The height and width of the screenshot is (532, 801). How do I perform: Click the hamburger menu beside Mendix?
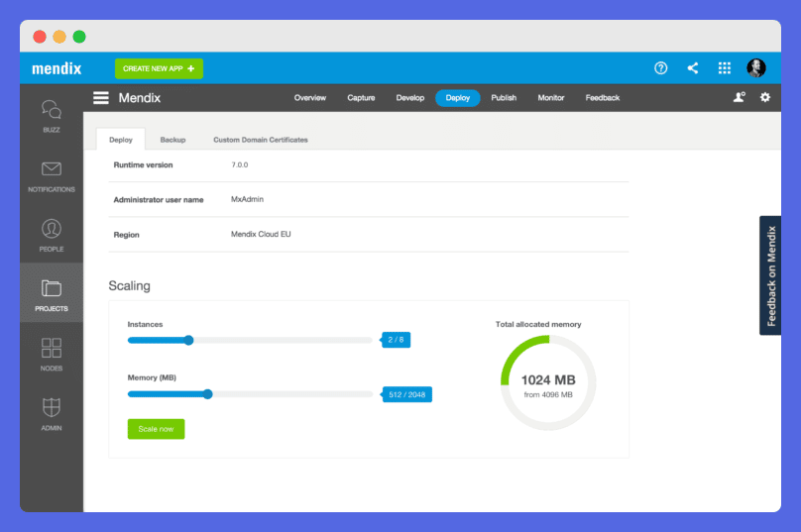pyautogui.click(x=101, y=97)
